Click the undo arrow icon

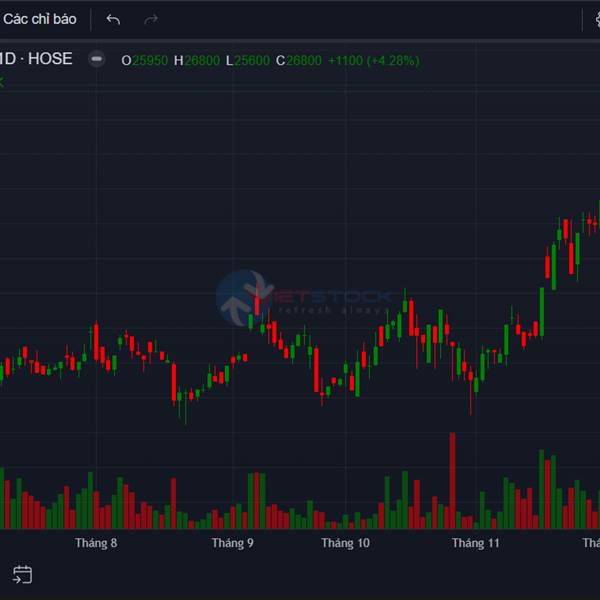click(x=113, y=19)
